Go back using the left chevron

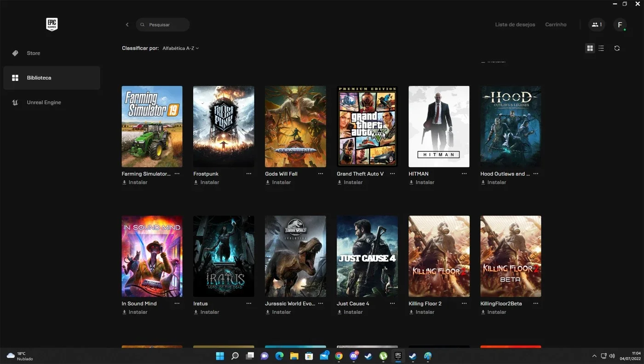point(127,25)
